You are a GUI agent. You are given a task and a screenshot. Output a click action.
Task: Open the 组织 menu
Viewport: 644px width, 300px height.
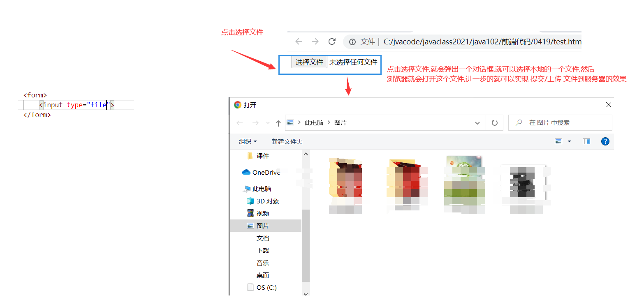[x=247, y=141]
